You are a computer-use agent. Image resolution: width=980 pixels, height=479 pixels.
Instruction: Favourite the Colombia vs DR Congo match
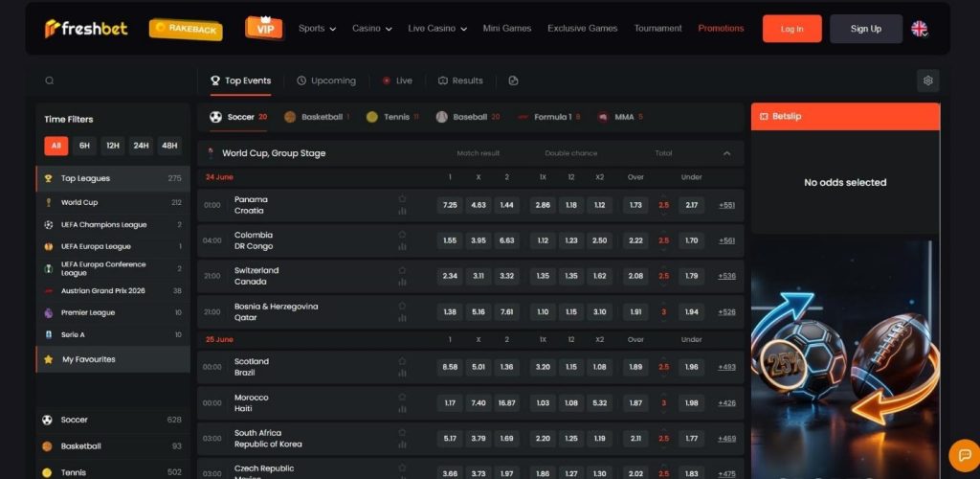[402, 235]
